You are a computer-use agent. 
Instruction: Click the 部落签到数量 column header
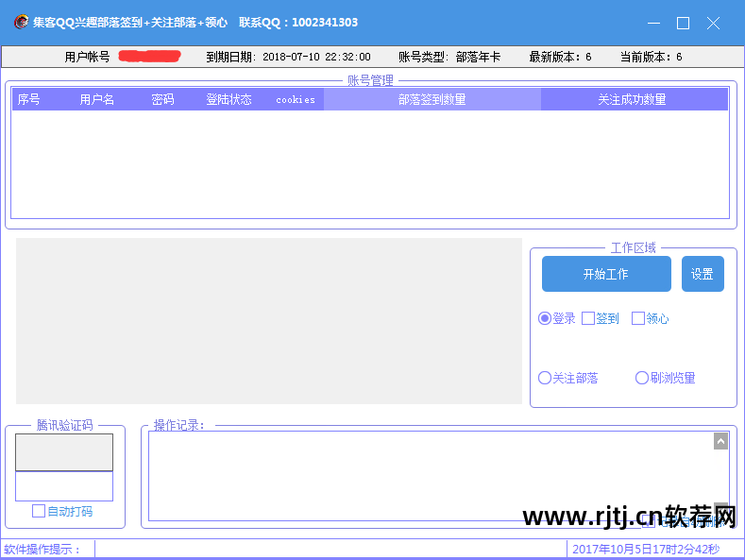point(432,99)
